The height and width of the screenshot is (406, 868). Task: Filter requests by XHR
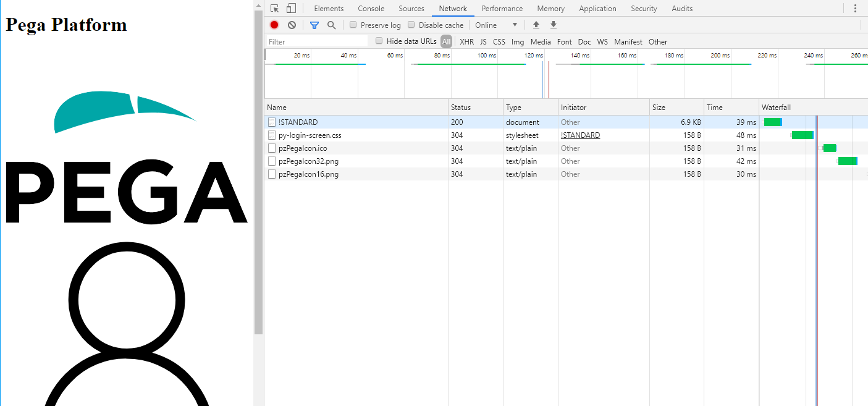tap(466, 42)
